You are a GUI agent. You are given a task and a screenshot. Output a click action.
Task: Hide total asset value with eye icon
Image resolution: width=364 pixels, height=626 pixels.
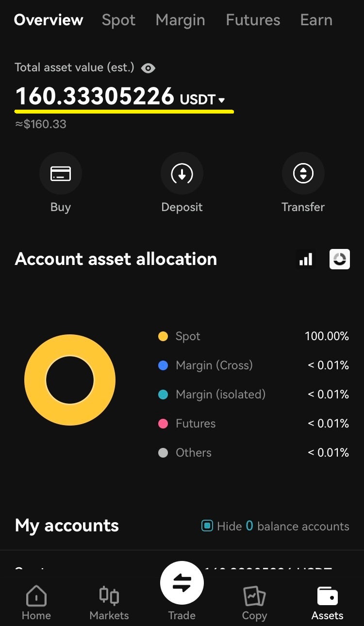click(x=148, y=68)
